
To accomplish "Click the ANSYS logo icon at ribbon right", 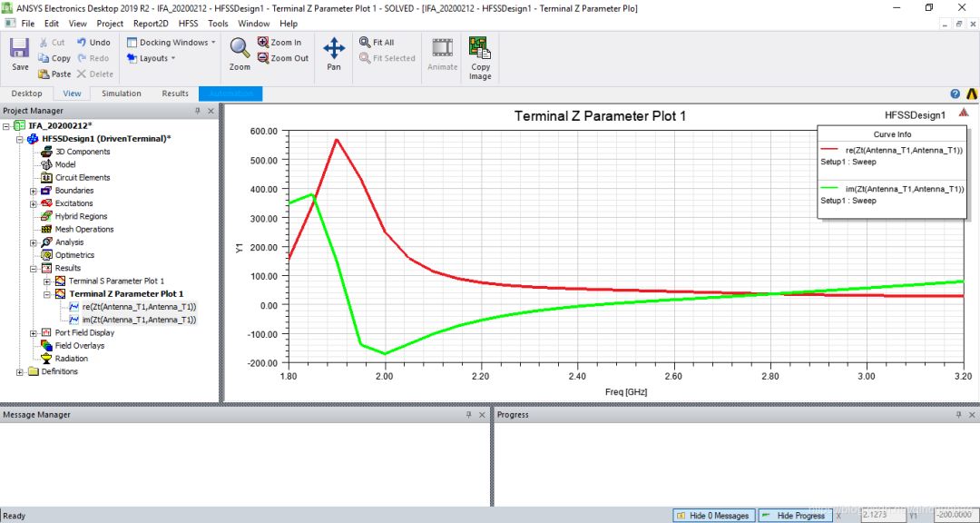I will coord(971,94).
